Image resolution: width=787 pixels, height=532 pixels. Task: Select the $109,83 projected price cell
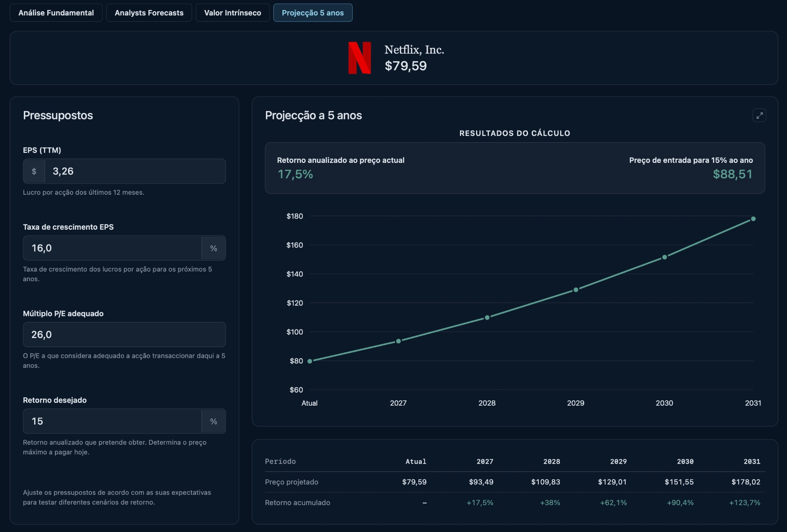[x=546, y=482]
